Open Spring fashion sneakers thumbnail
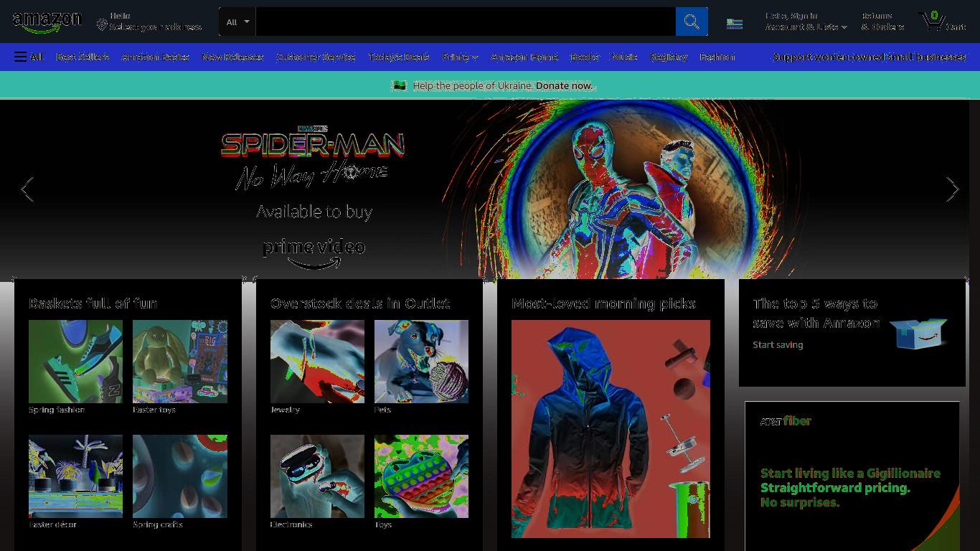The height and width of the screenshot is (551, 980). click(x=75, y=362)
